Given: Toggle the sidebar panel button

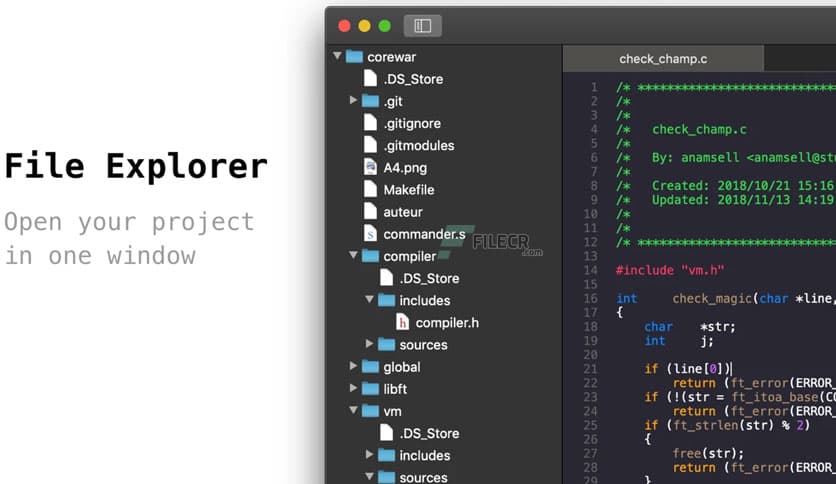Looking at the screenshot, I should pos(422,26).
